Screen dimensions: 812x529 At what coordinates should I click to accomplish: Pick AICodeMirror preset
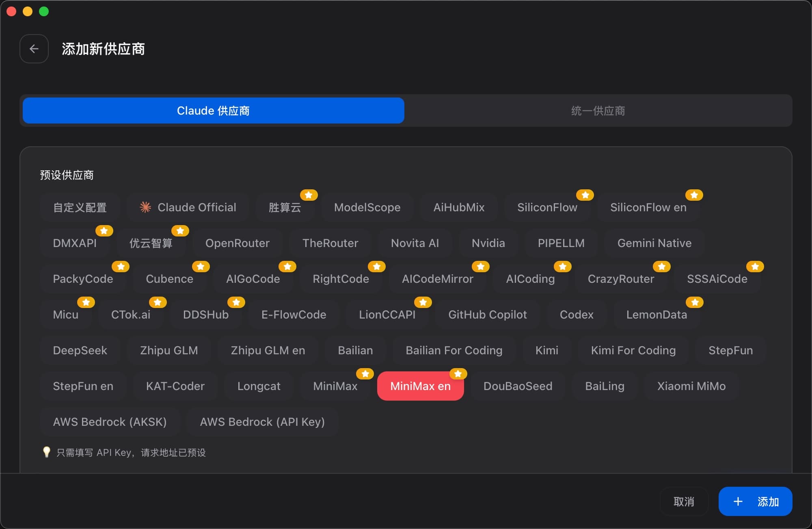(x=438, y=279)
